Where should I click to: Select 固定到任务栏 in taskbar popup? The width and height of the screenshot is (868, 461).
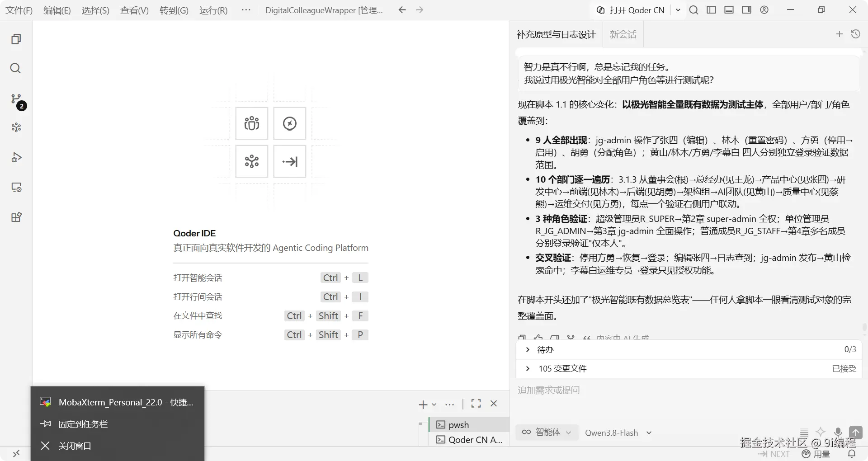[x=118, y=424]
